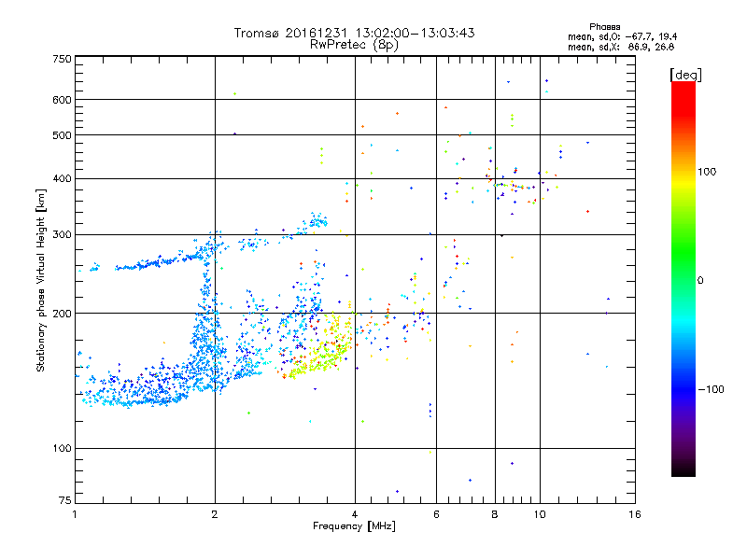747x560 pixels.
Task: Click x-axis tick label '6'
Action: pos(436,514)
